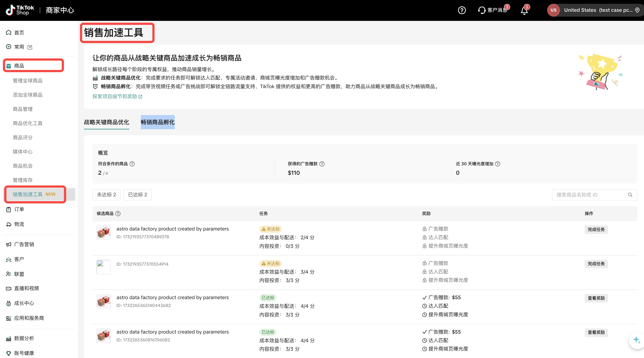
Task: Select the 战略关键商品优化 tab
Action: [x=107, y=122]
